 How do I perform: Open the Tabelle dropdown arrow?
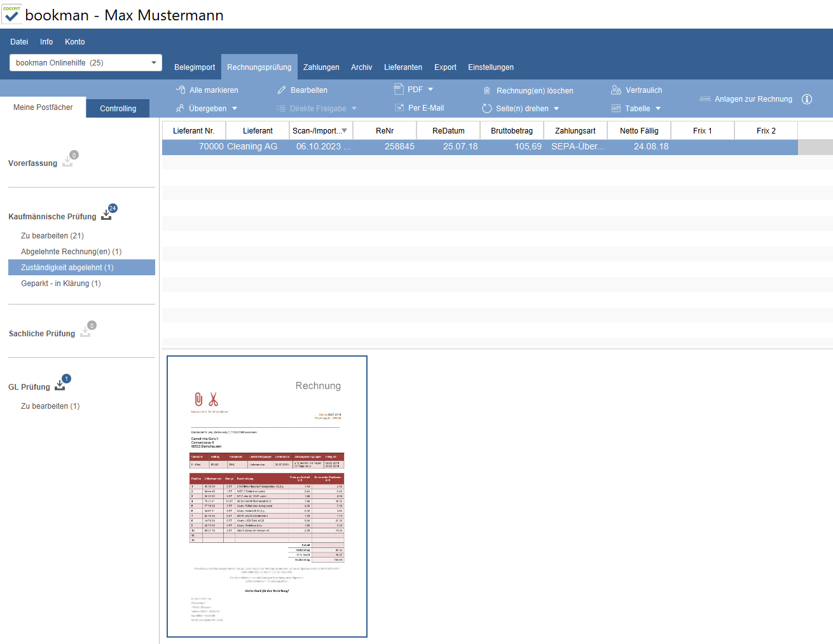click(658, 109)
